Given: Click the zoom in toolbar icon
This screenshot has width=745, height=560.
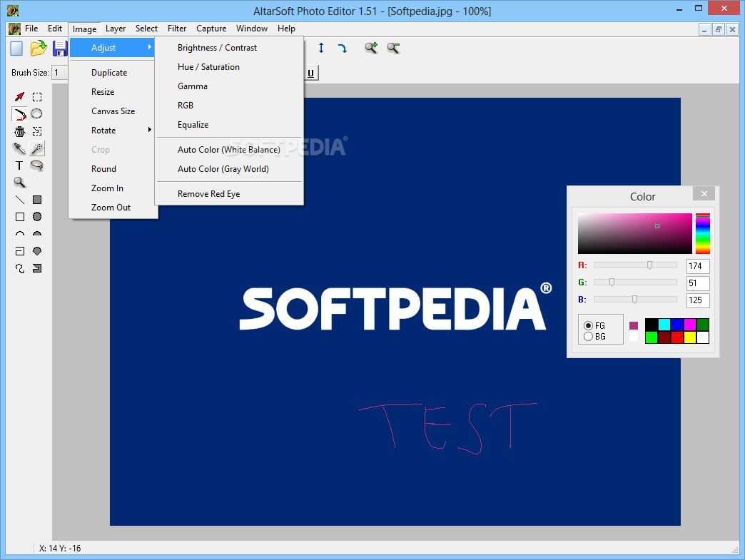Looking at the screenshot, I should 371,48.
